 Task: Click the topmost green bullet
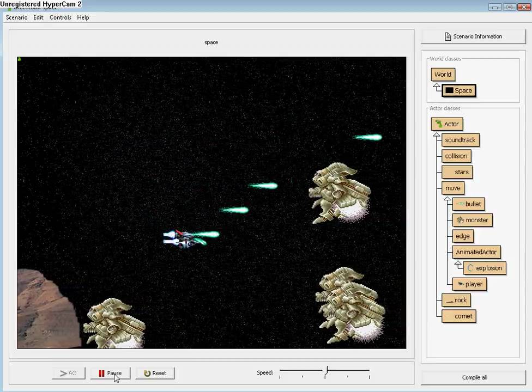click(368, 137)
